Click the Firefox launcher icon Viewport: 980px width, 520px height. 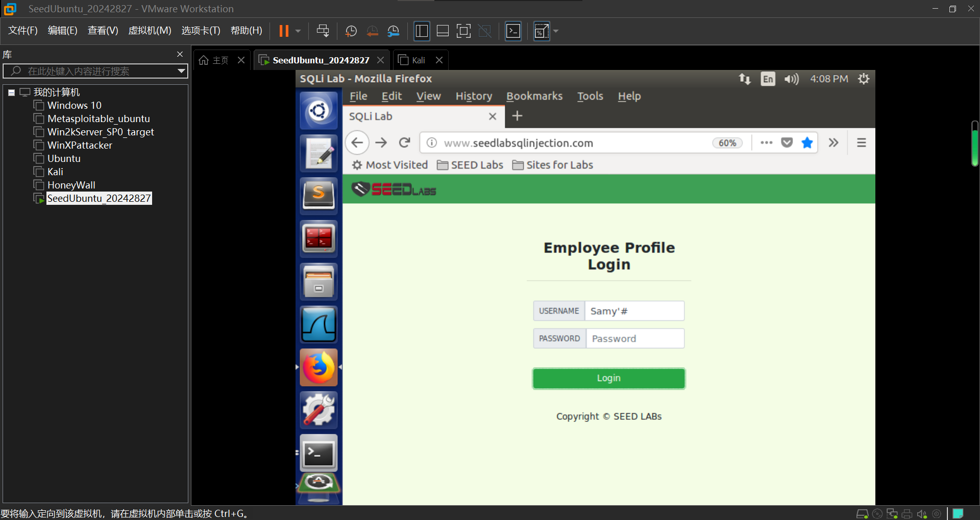point(318,368)
